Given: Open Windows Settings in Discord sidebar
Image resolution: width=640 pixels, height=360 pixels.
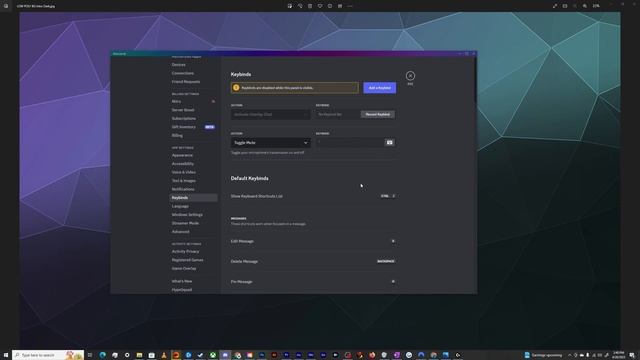Looking at the screenshot, I should pos(187,215).
